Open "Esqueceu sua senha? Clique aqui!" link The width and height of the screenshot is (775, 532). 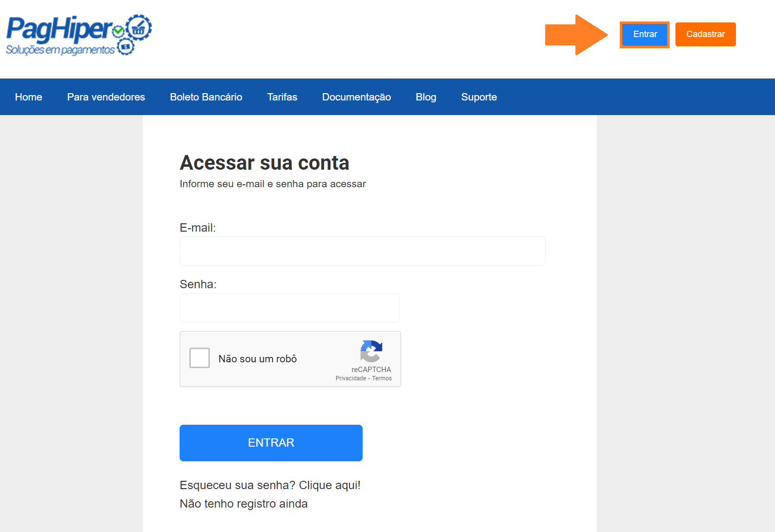[270, 485]
